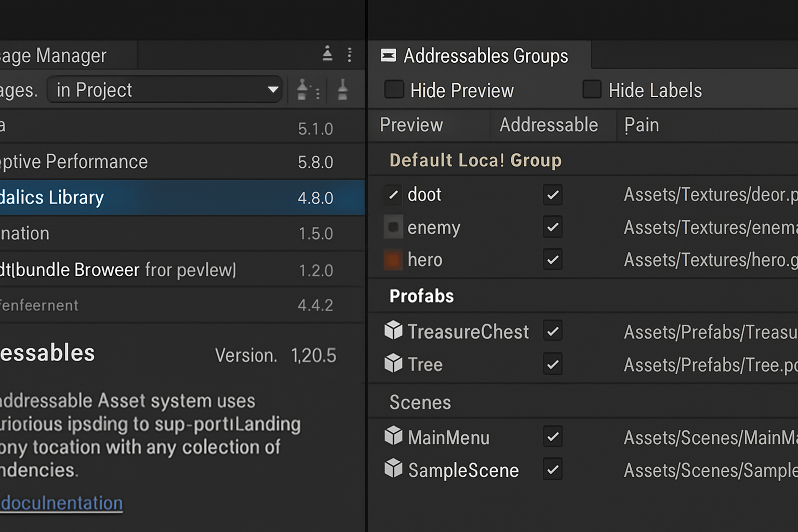Click the Assets/Prefabs/Tree path cell
Screen dimensions: 798x532
[711, 365]
